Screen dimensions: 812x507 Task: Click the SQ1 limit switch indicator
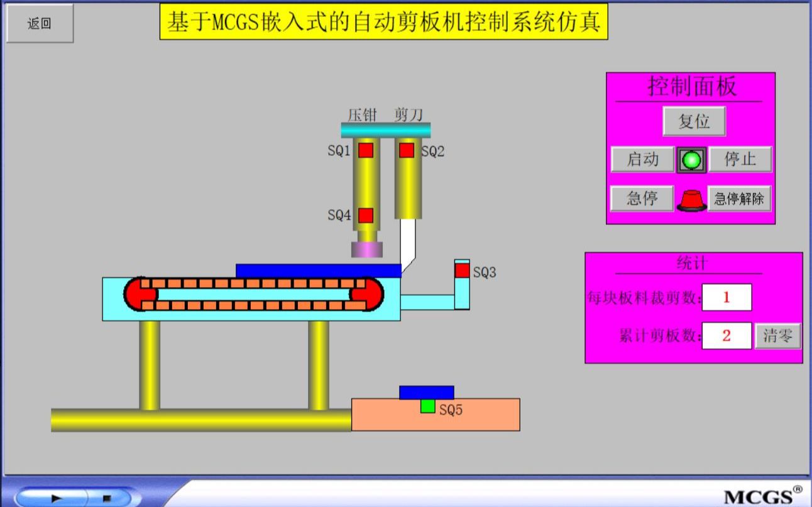click(365, 151)
